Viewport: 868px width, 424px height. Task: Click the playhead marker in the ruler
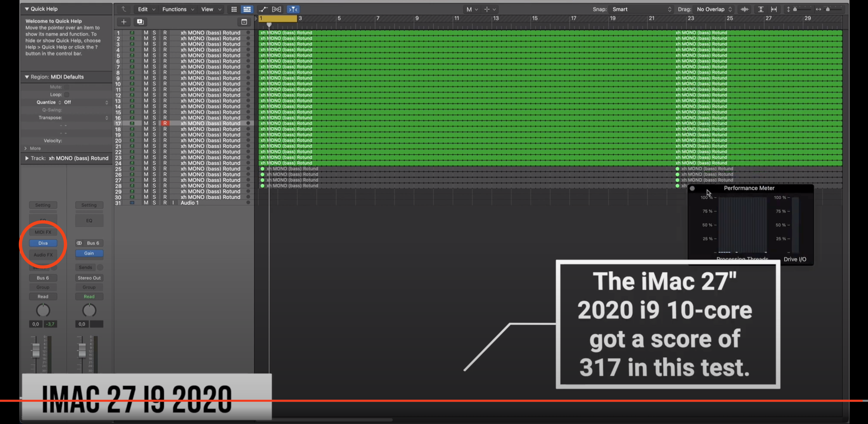269,25
